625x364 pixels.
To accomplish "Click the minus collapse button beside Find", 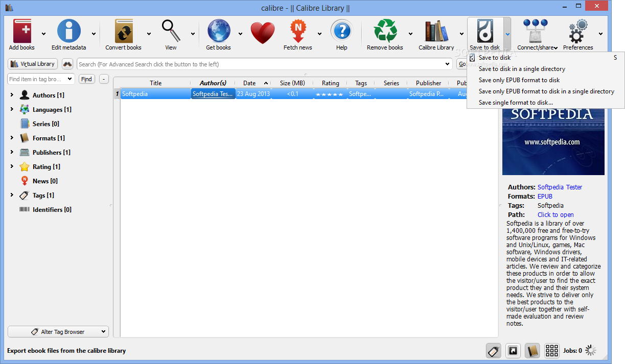I will tap(104, 79).
